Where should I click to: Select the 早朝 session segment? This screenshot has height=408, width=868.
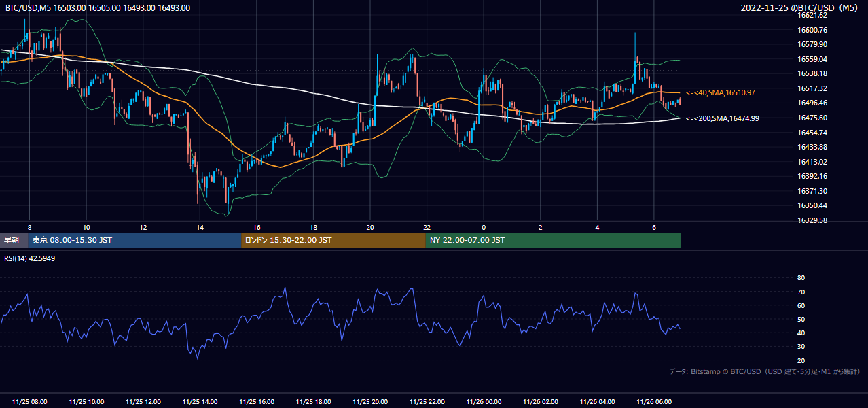pos(14,240)
